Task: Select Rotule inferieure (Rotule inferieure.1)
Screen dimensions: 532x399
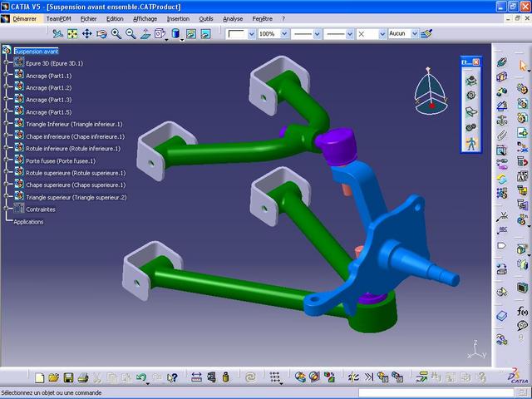Action: pos(73,148)
